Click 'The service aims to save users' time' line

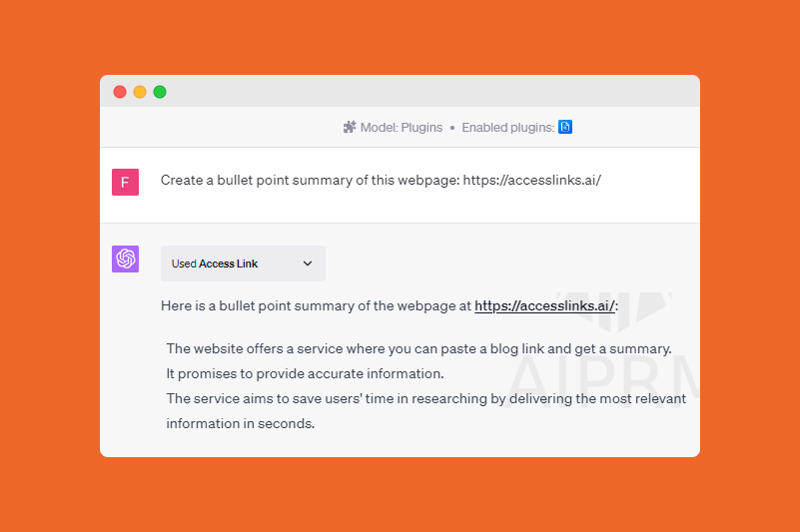point(426,398)
